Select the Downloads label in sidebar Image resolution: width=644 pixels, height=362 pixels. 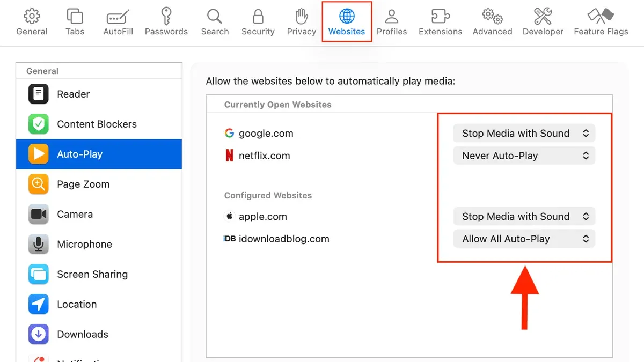point(83,334)
